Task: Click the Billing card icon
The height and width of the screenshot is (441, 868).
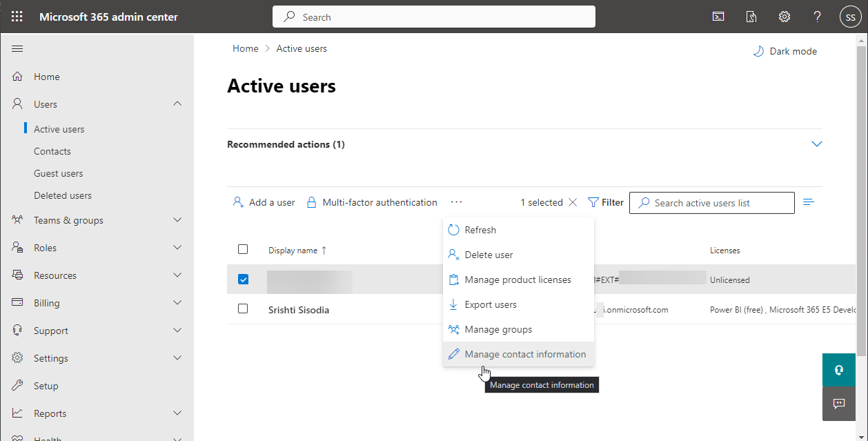Action: click(18, 303)
